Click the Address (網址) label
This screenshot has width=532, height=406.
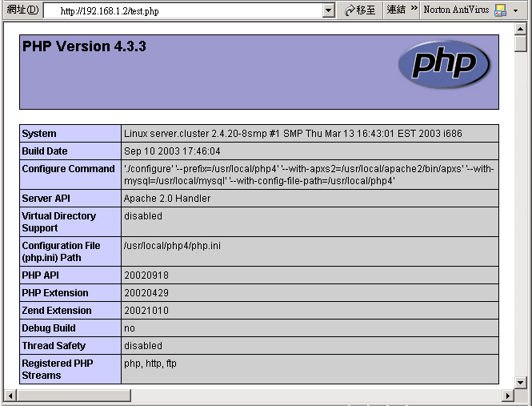(22, 10)
